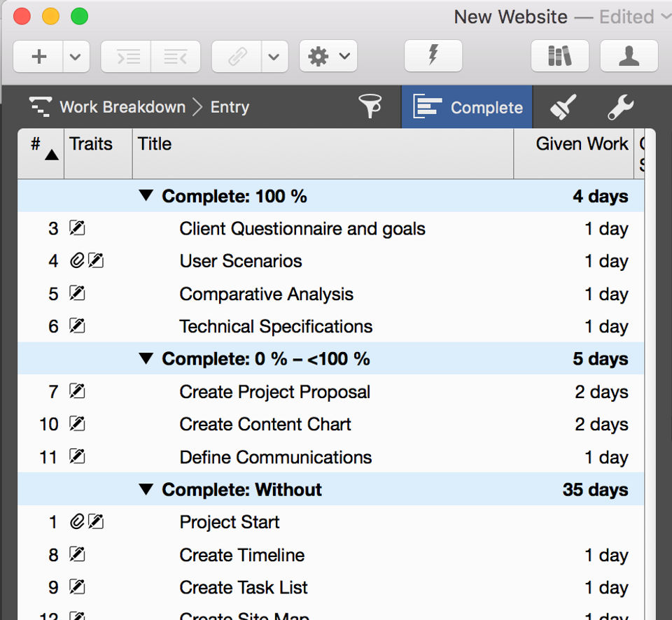Image resolution: width=672 pixels, height=620 pixels.
Task: Click Work Breakdown in the breadcrumb
Action: pos(122,107)
